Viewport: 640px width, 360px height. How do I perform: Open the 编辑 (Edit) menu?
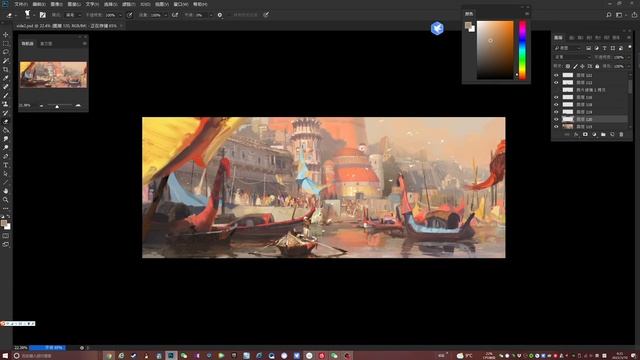(x=39, y=4)
